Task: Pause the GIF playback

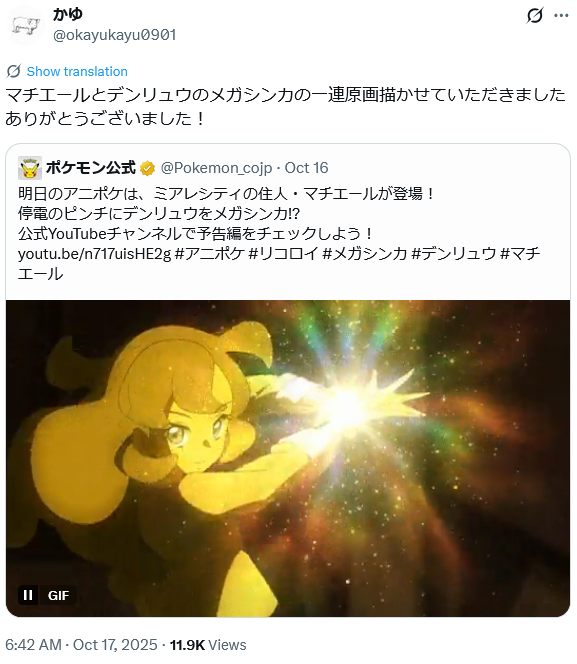Action: 28,595
